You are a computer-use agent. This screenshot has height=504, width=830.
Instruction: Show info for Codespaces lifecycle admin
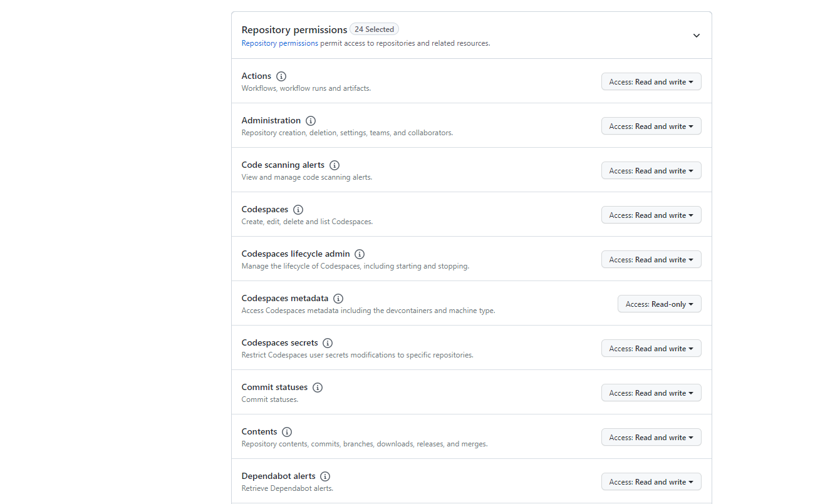(x=360, y=254)
